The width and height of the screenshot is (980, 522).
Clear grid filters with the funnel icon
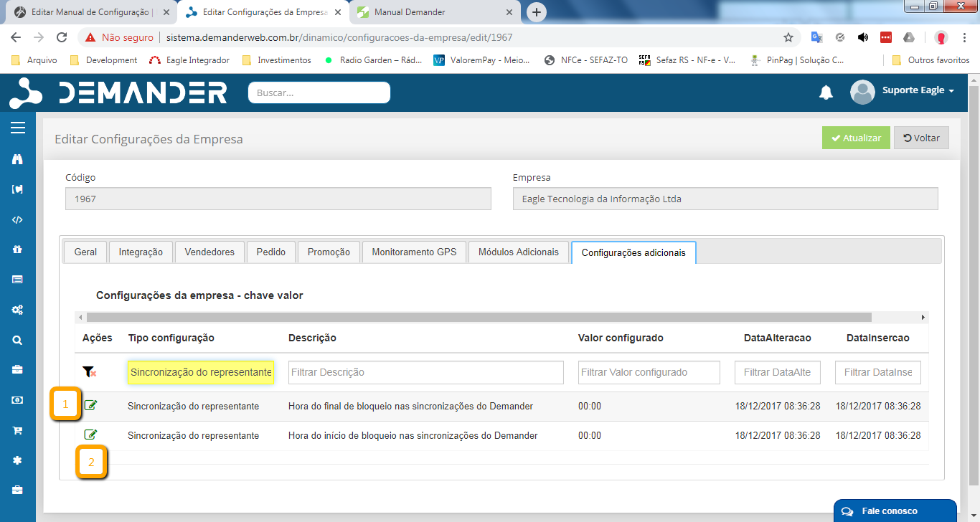[x=89, y=372]
